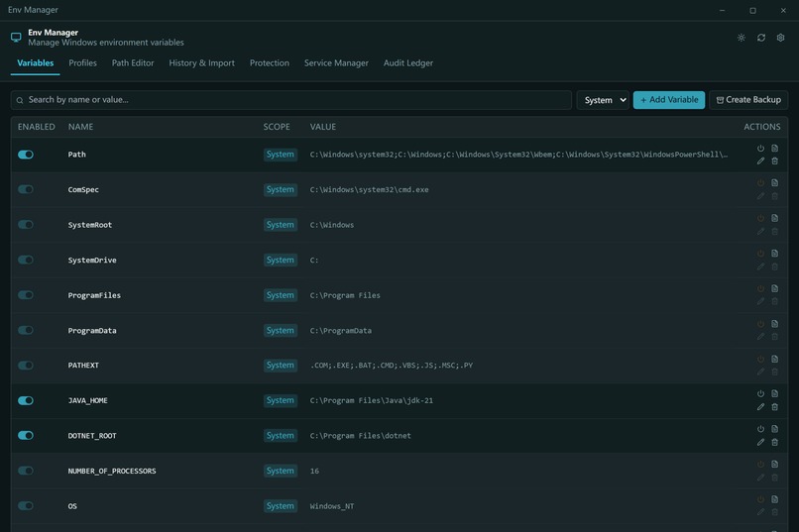Click the VALUE column header
Viewport: 799px width, 532px height.
(323, 127)
